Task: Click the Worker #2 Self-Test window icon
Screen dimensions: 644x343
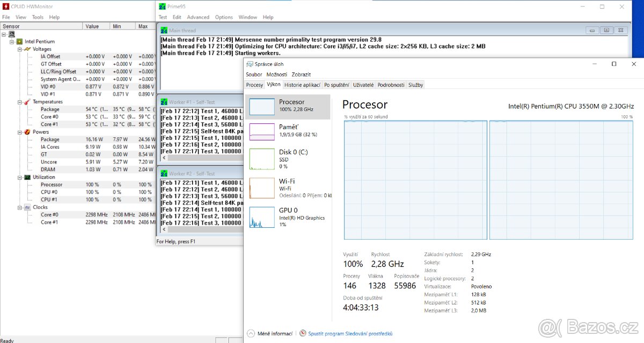Action: (x=164, y=174)
